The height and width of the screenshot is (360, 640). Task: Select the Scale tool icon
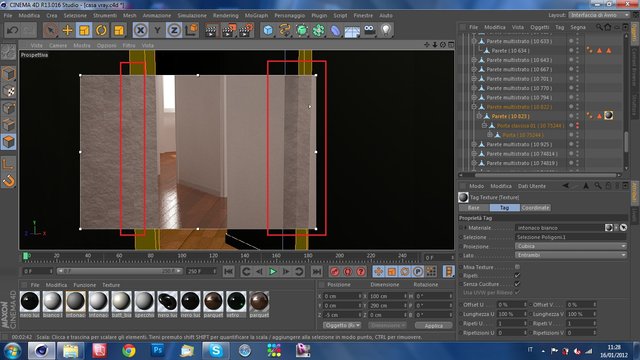84,30
